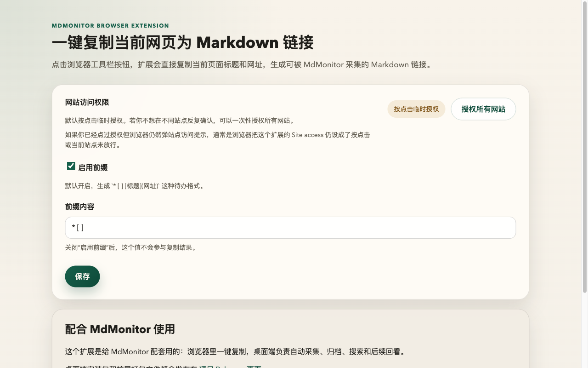
Task: Click the hint text starting 关闭"启用前缀"后
Action: point(132,247)
